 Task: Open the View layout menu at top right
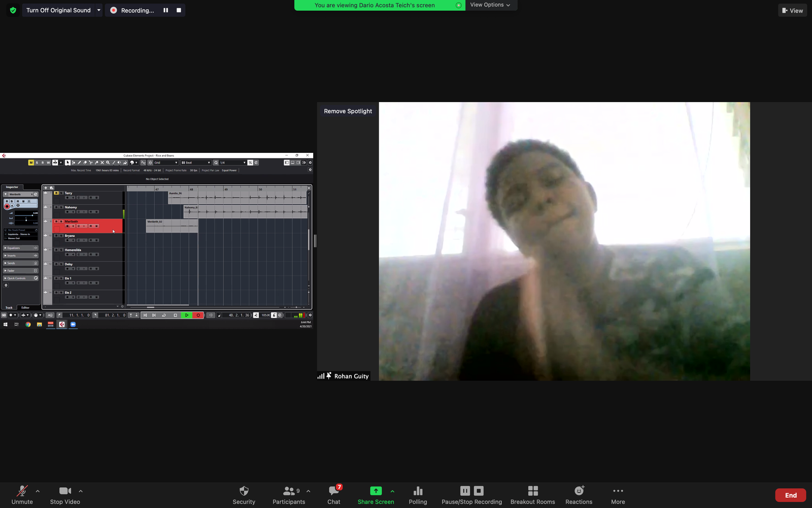792,11
